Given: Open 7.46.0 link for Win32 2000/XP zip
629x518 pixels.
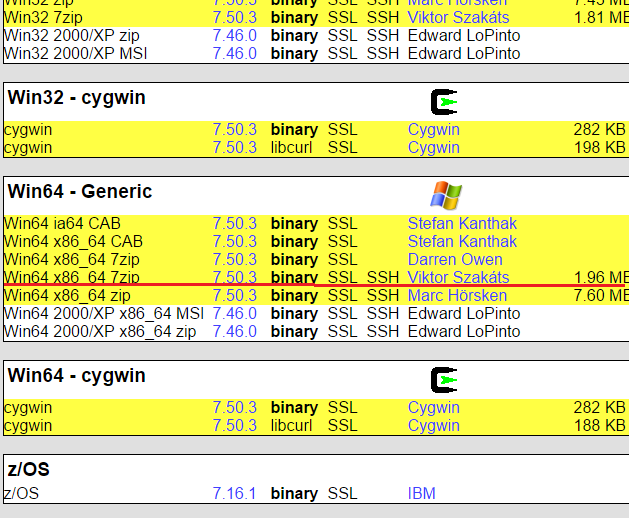Looking at the screenshot, I should pos(234,36).
